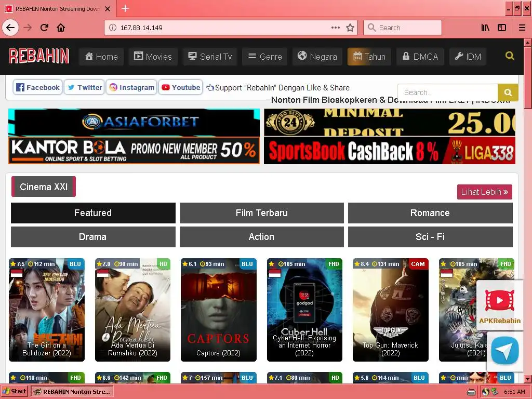532x399 pixels.
Task: Open the APKRebahin floating icon
Action: pyautogui.click(x=499, y=305)
